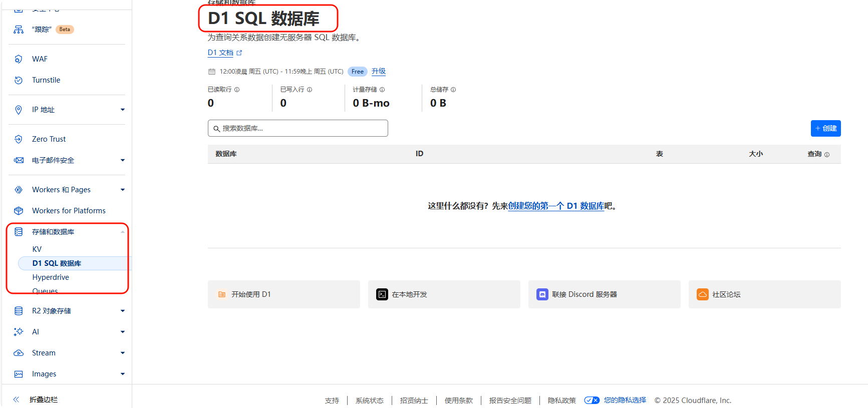Click the 数据库 column header

click(226, 154)
